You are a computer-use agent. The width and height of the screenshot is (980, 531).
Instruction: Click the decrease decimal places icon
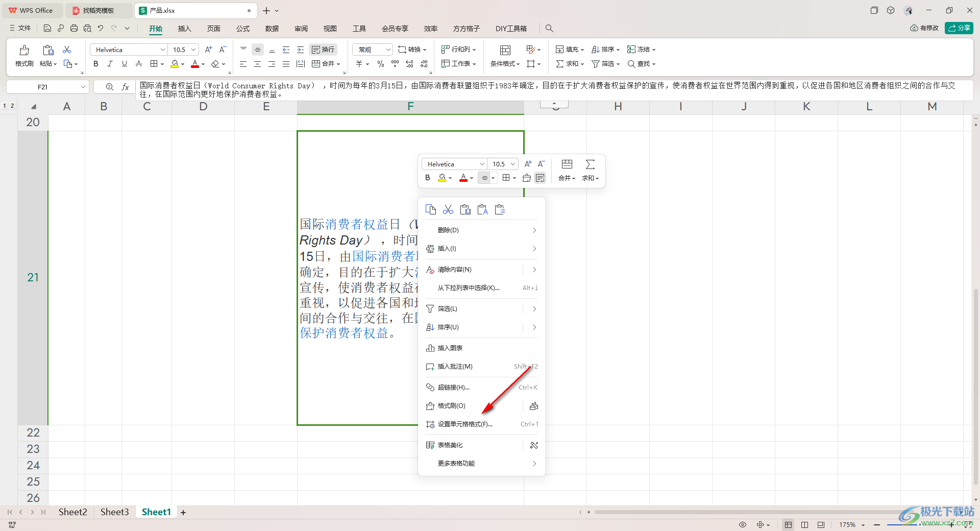[x=424, y=64]
